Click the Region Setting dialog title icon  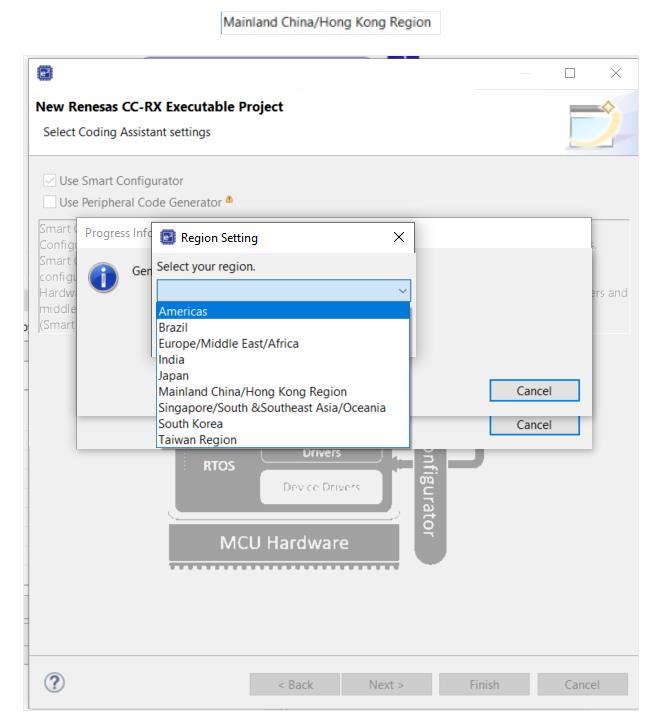pyautogui.click(x=168, y=237)
